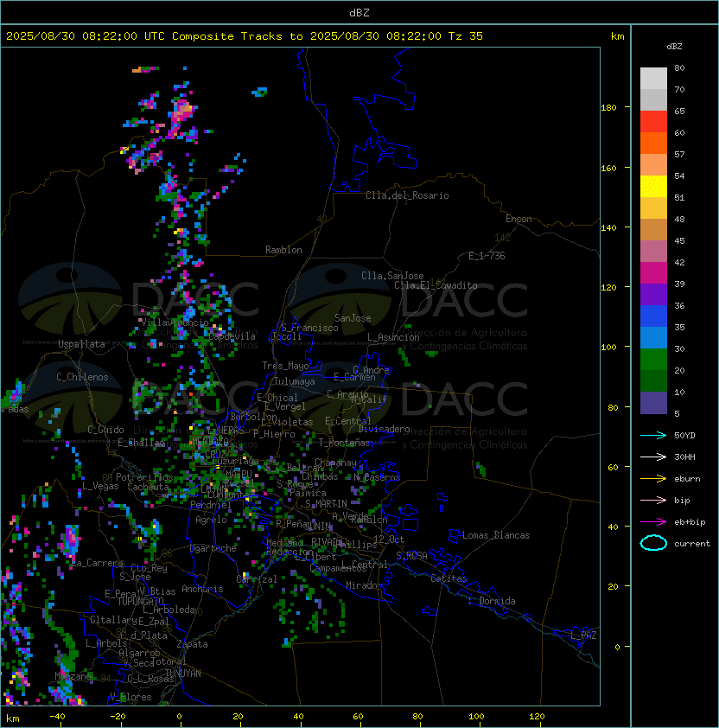
Task: Select the red 65 dBZ legend swatch
Action: point(653,122)
